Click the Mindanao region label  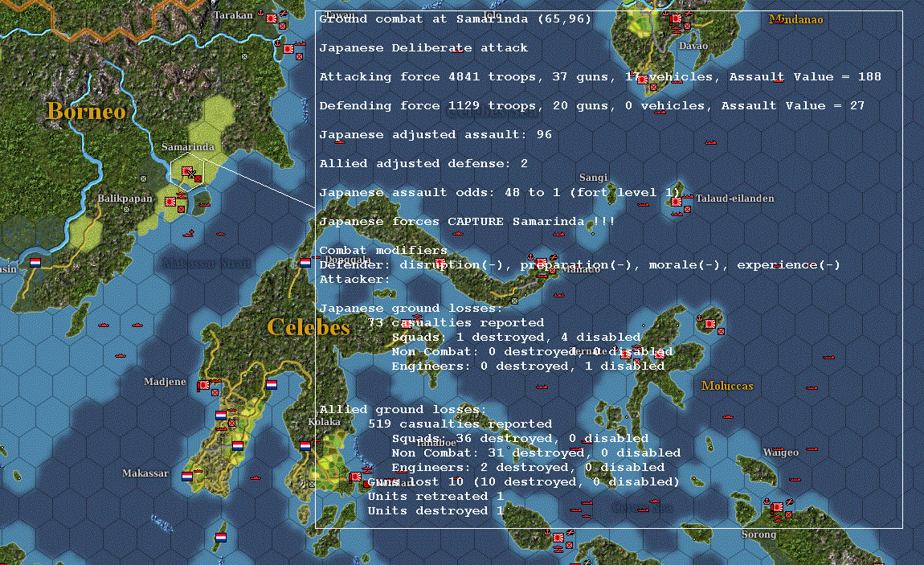[x=796, y=19]
